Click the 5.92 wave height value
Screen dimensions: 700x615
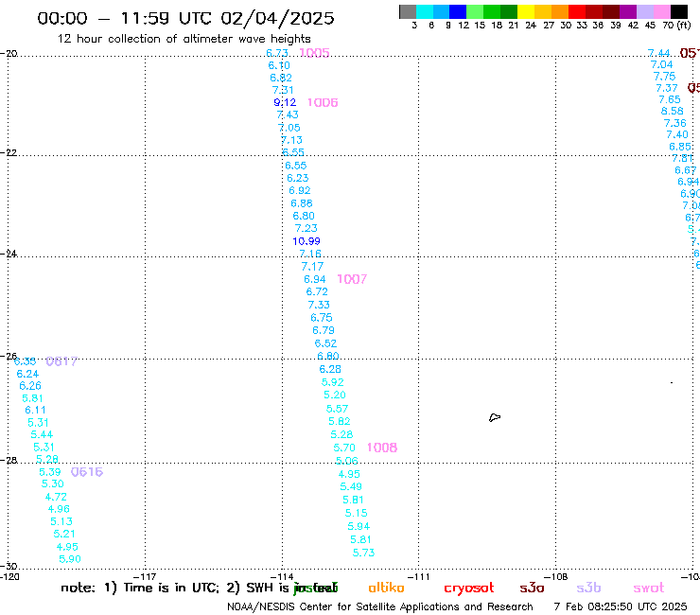[x=333, y=382]
